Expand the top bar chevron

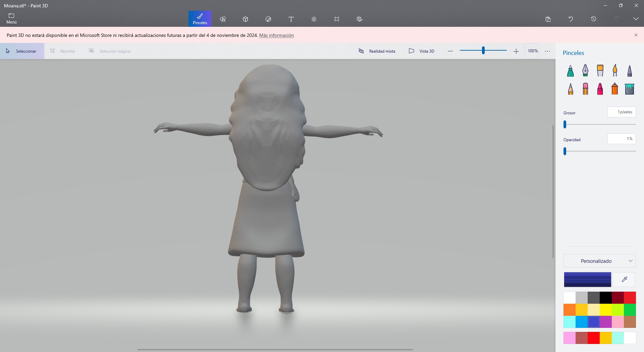636,19
